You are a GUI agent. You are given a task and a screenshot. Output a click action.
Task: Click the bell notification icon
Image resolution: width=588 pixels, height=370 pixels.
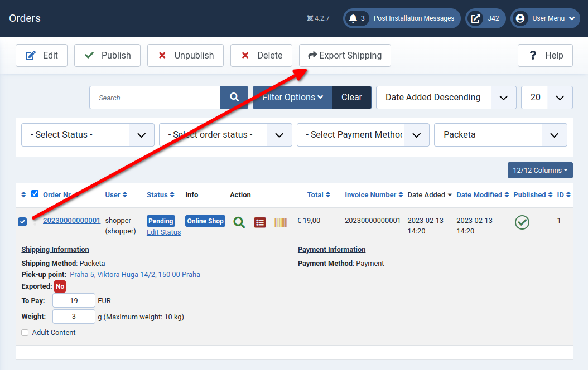(353, 18)
